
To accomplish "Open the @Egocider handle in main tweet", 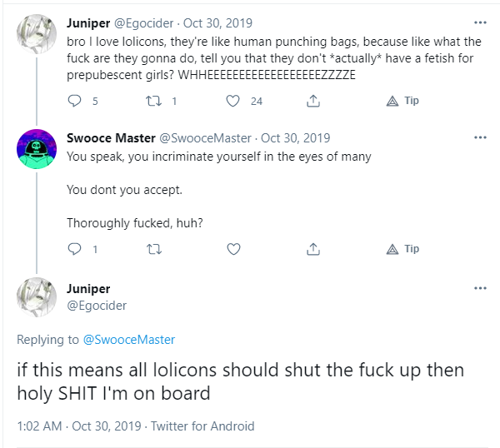I will [97, 306].
